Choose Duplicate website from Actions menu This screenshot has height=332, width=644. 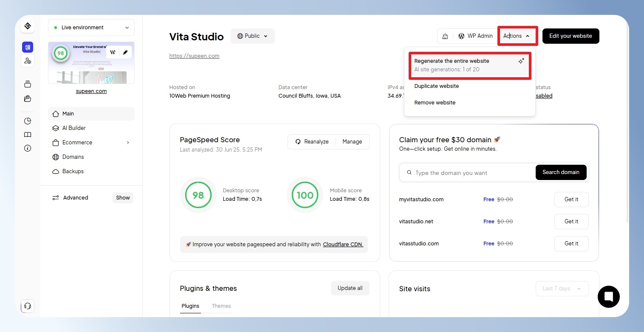pyautogui.click(x=437, y=86)
